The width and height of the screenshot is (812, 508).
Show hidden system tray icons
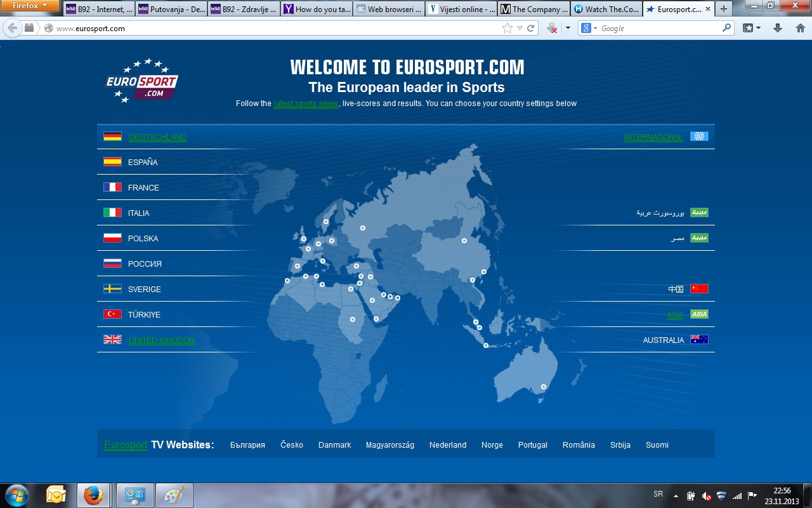675,496
